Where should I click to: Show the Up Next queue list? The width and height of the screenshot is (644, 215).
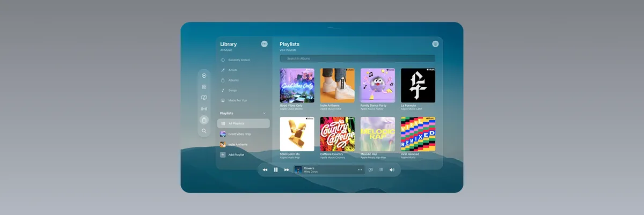point(381,169)
